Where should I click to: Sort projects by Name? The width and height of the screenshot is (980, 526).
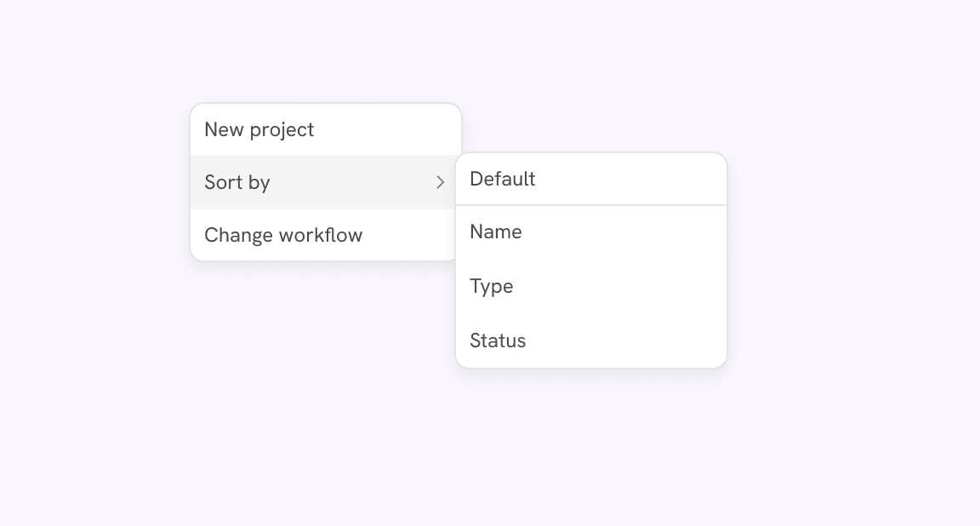pyautogui.click(x=590, y=232)
